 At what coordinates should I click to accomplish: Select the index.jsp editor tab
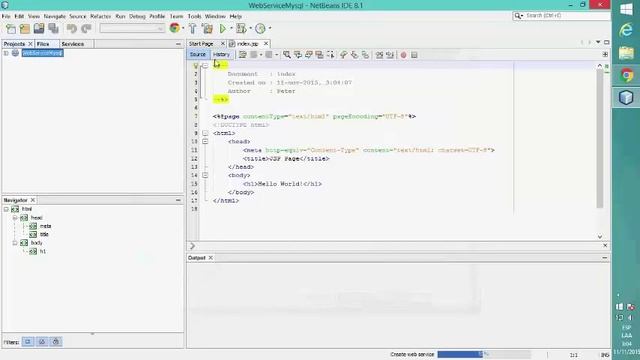[248, 44]
